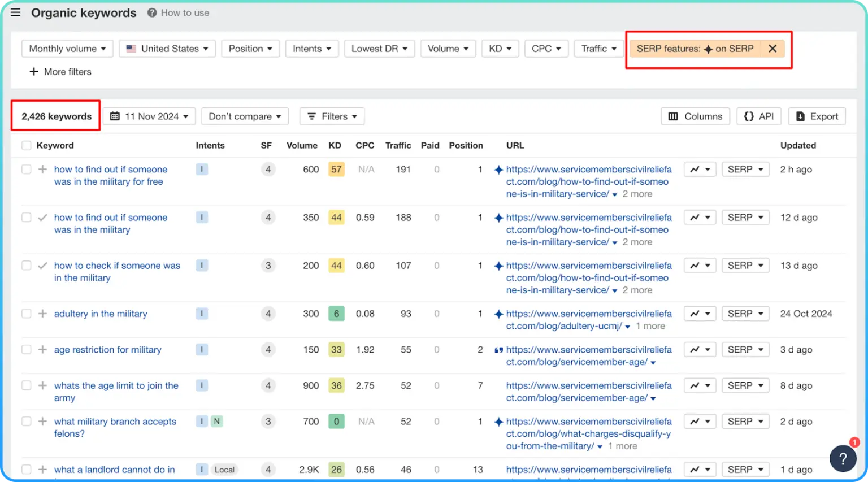This screenshot has width=868, height=482.
Task: Click the How to use help icon
Action: [x=152, y=12]
